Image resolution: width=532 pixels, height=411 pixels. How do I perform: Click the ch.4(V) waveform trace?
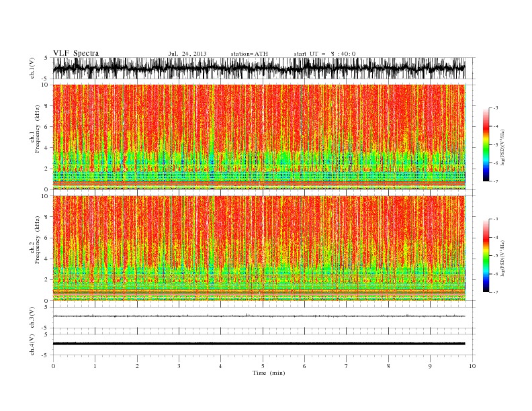(259, 344)
